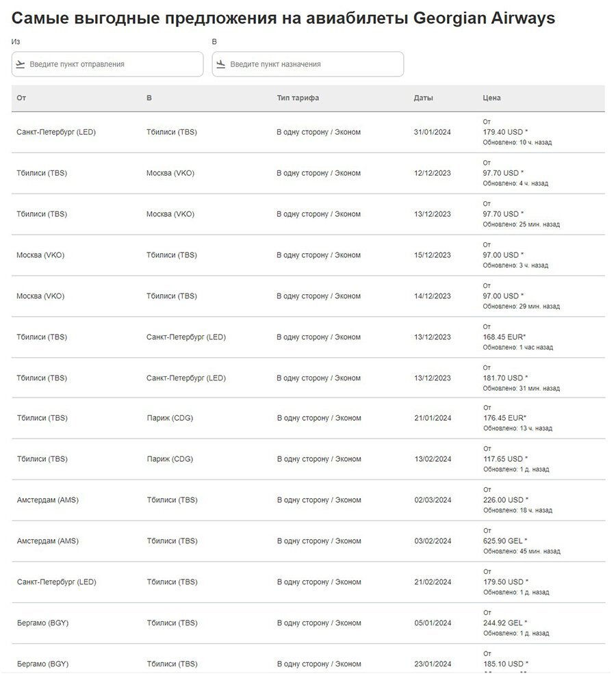Choose Amsterdam to Tbilisi 02/03/2024 flight
Viewport: 616px width, 678px height.
[308, 500]
